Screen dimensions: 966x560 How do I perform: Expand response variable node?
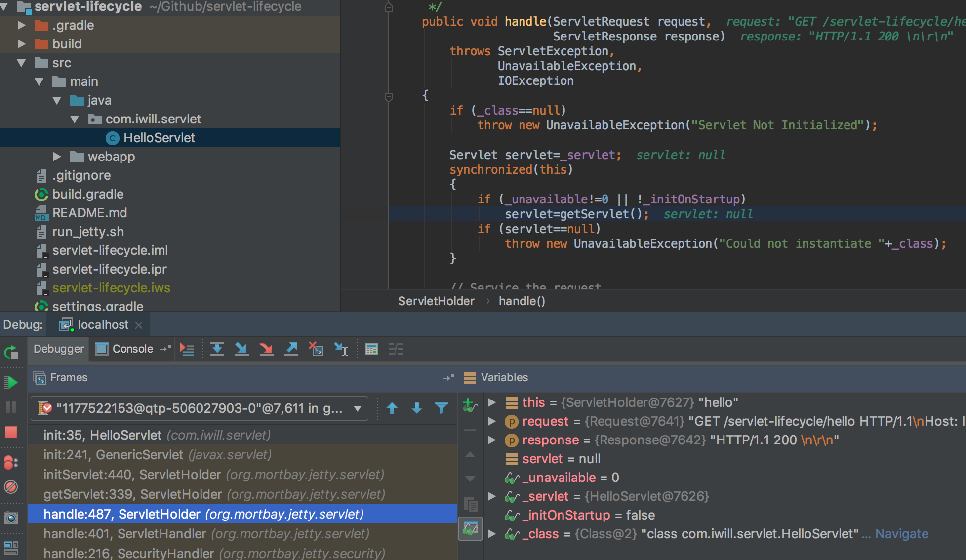coord(492,440)
